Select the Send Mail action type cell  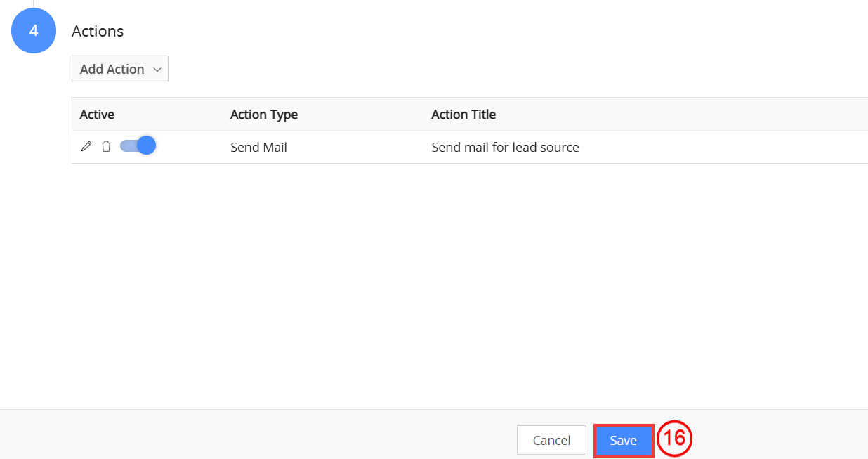click(258, 147)
